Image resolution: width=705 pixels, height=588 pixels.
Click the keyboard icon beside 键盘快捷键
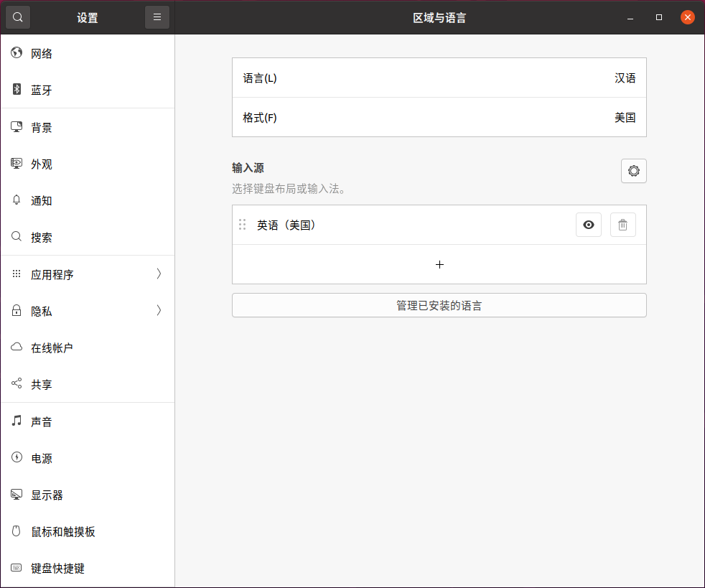[x=17, y=568]
